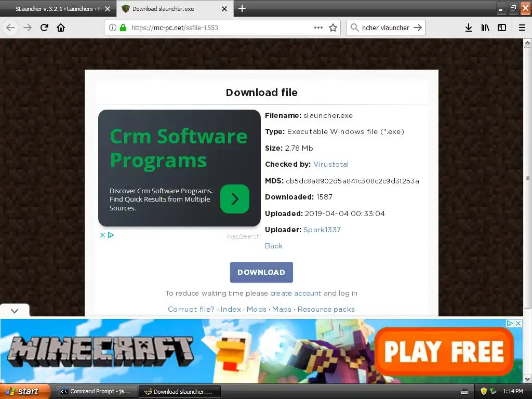Click the search magnifier icon
532x399 pixels.
[x=354, y=28]
